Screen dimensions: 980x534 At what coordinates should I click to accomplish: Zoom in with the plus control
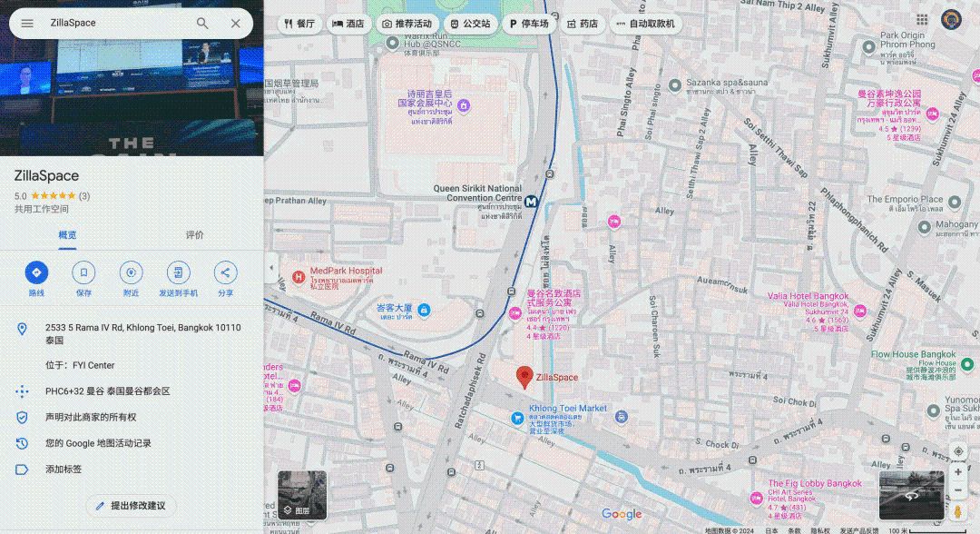tap(957, 472)
